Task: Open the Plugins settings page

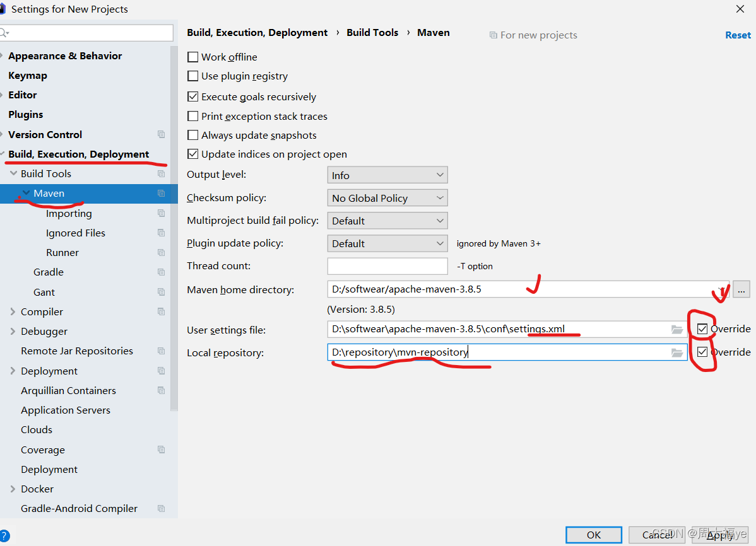Action: click(25, 115)
